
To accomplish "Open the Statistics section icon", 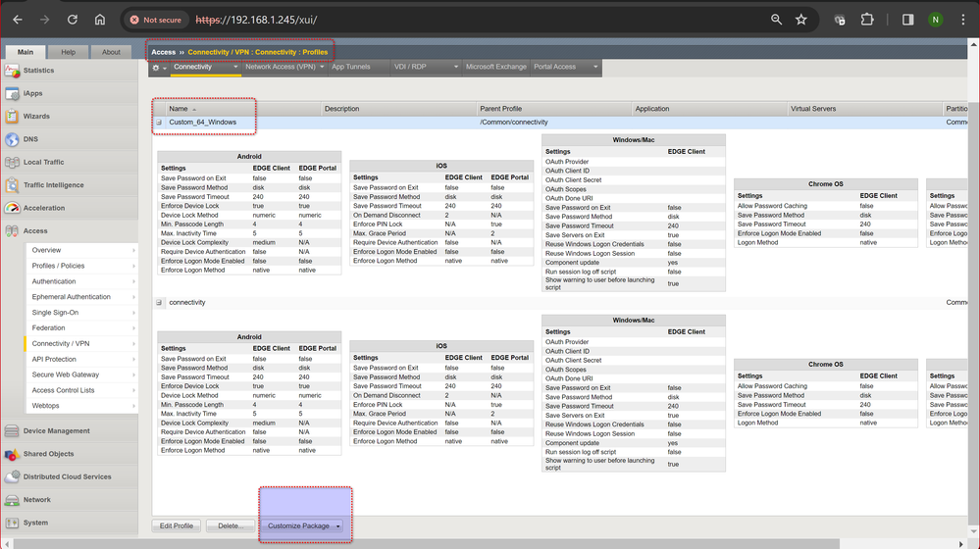I will (x=13, y=71).
